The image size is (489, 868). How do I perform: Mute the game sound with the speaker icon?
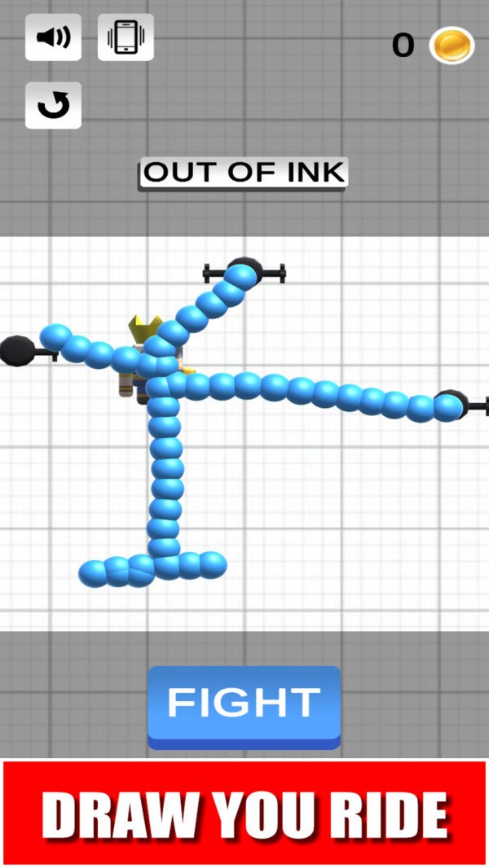53,37
